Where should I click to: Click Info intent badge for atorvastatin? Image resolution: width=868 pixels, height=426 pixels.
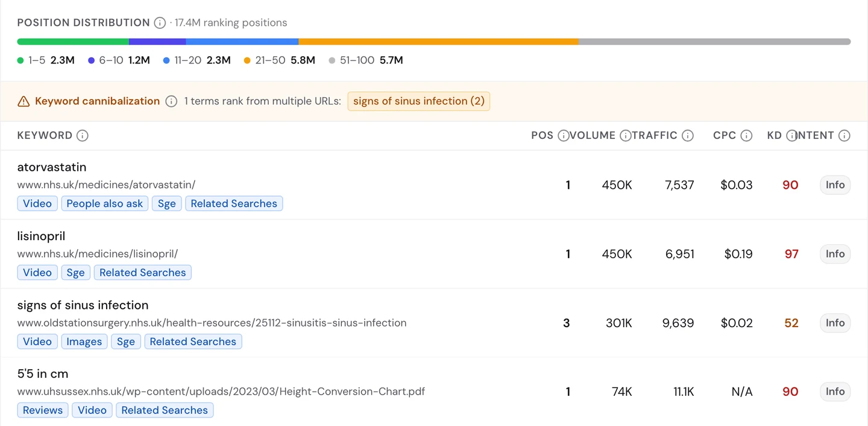[x=835, y=185]
